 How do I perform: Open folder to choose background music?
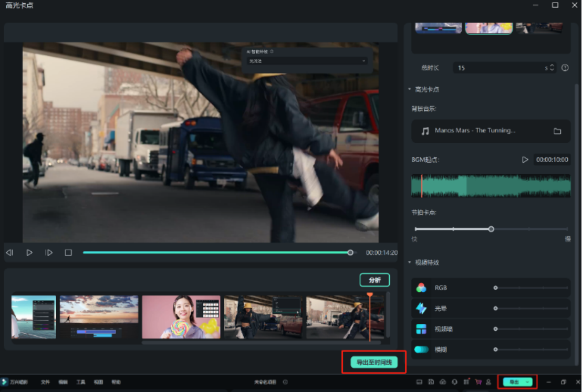(557, 131)
